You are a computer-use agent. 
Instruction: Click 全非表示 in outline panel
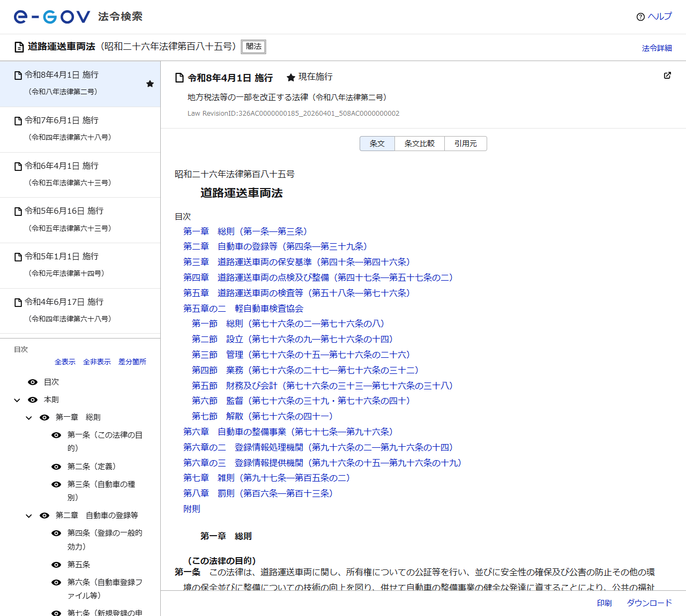[x=97, y=362]
